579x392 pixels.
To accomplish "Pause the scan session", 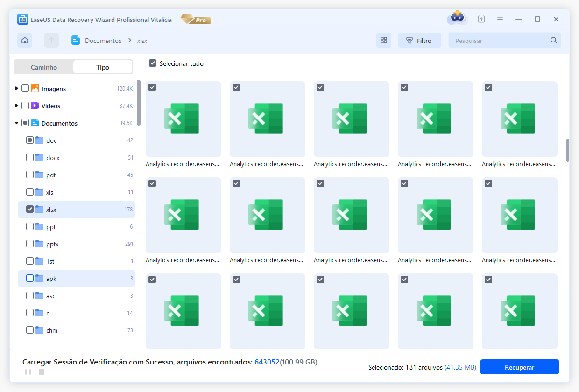I will [28, 372].
